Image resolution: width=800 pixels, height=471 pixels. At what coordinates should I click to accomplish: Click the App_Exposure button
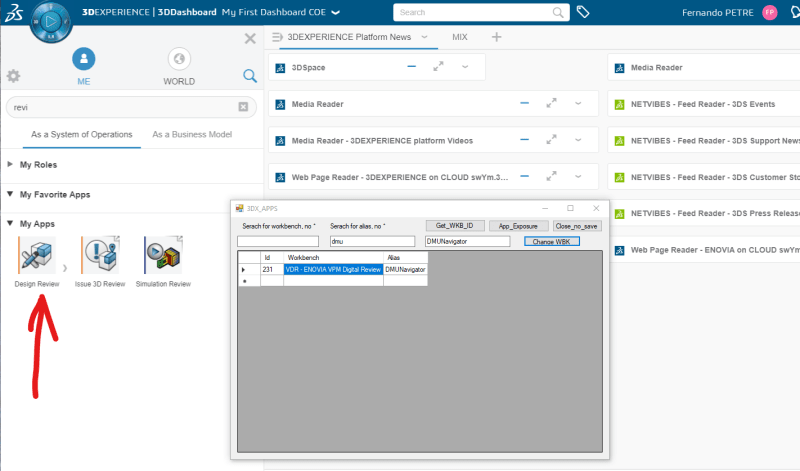(518, 226)
